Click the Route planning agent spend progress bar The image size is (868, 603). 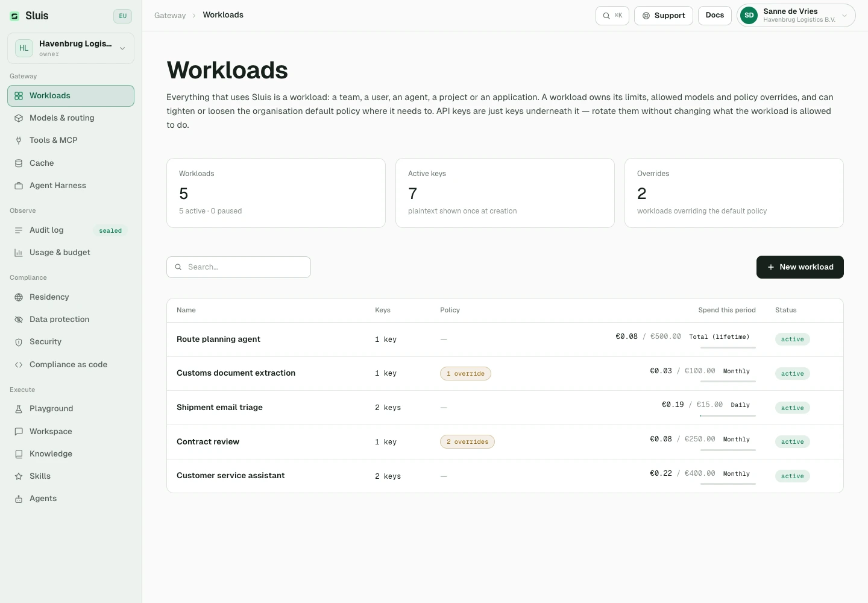click(x=728, y=347)
